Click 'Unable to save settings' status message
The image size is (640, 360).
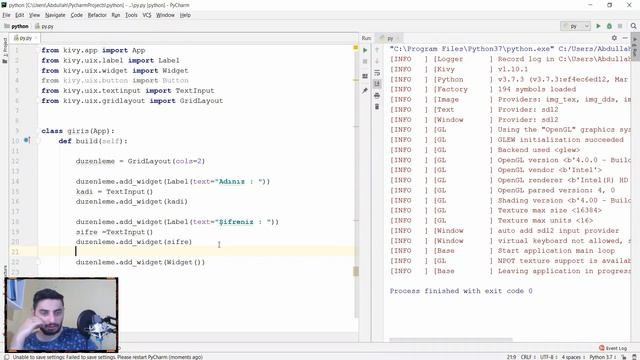(x=107, y=357)
